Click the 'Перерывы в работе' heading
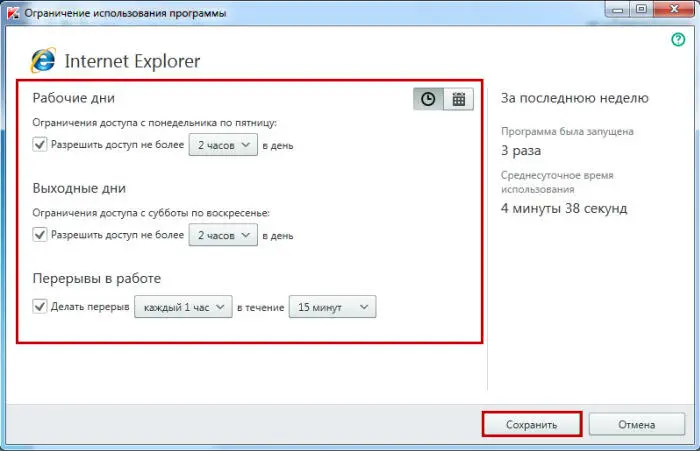The height and width of the screenshot is (451, 700). click(96, 278)
